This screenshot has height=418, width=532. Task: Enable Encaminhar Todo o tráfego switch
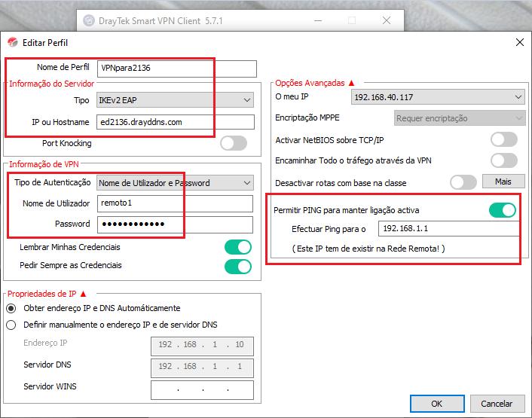click(x=503, y=160)
